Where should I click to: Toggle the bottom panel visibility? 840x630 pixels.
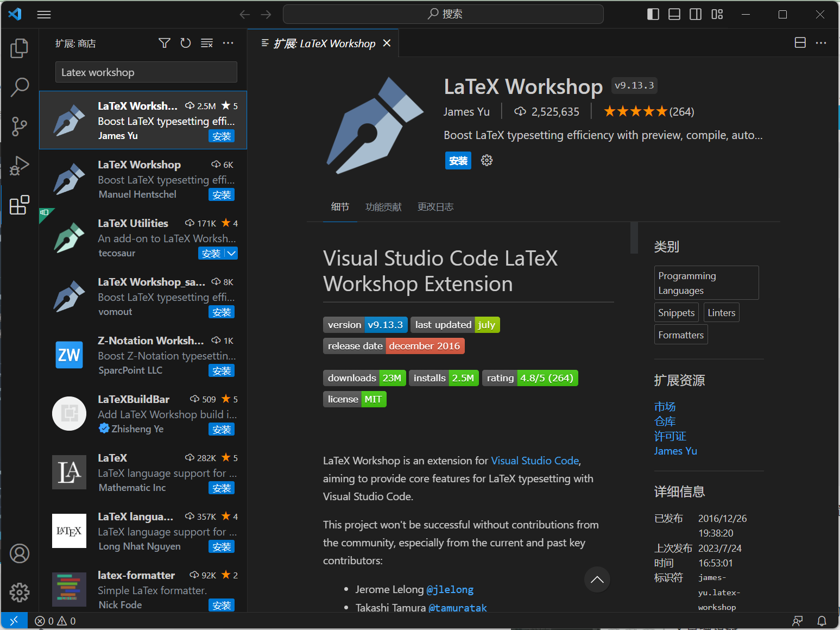(674, 15)
